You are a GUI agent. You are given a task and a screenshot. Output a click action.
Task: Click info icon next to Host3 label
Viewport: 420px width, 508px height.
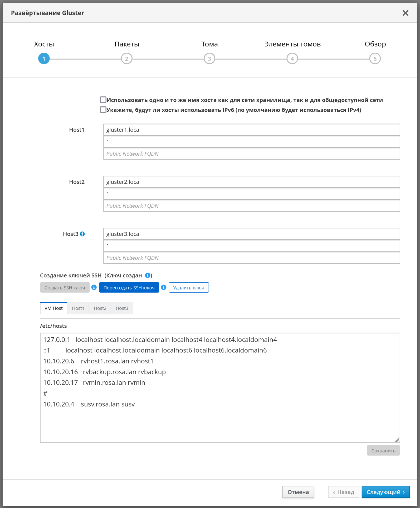click(x=82, y=234)
